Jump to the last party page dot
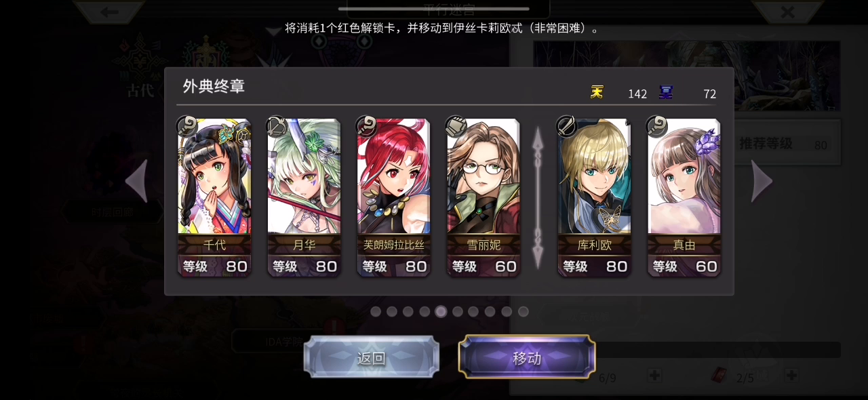The image size is (868, 400). (x=523, y=312)
